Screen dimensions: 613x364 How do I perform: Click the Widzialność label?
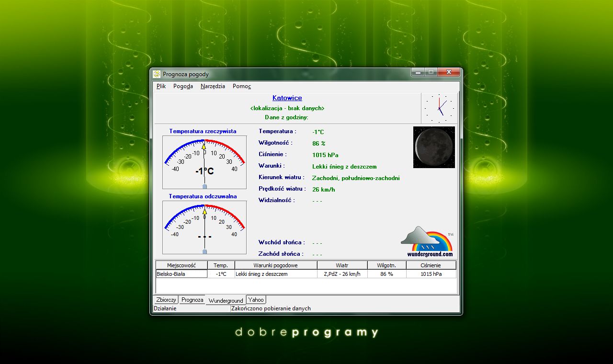click(277, 200)
